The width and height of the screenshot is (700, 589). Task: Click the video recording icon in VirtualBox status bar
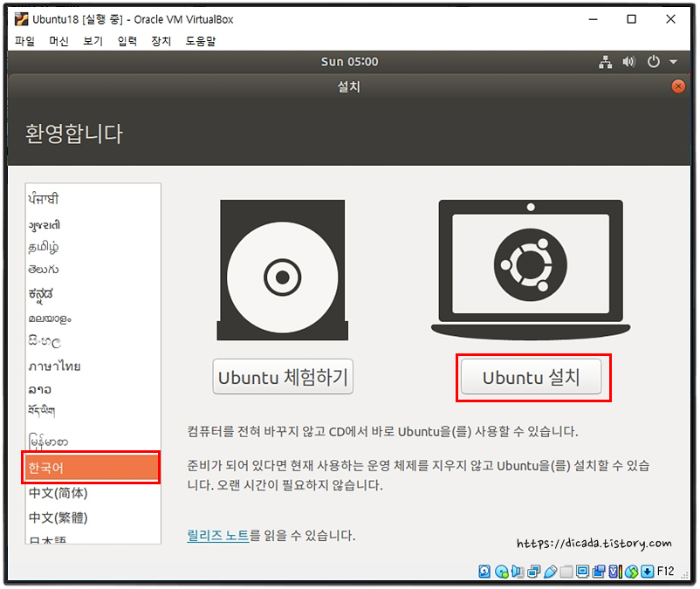599,572
